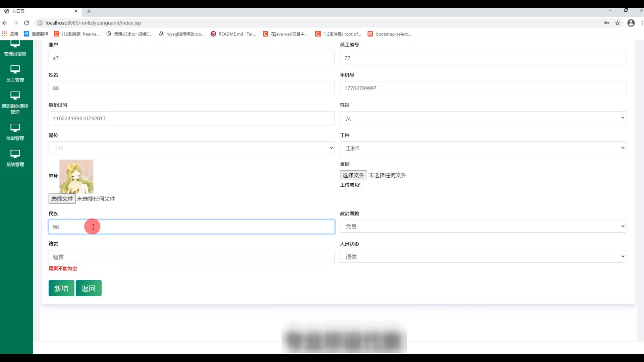The image size is (644, 362).
Task: Open the 工种 dropdown showing 工种5
Action: coord(483,148)
